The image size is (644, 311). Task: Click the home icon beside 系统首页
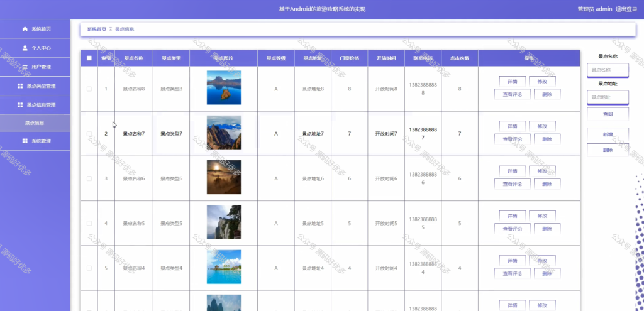25,29
